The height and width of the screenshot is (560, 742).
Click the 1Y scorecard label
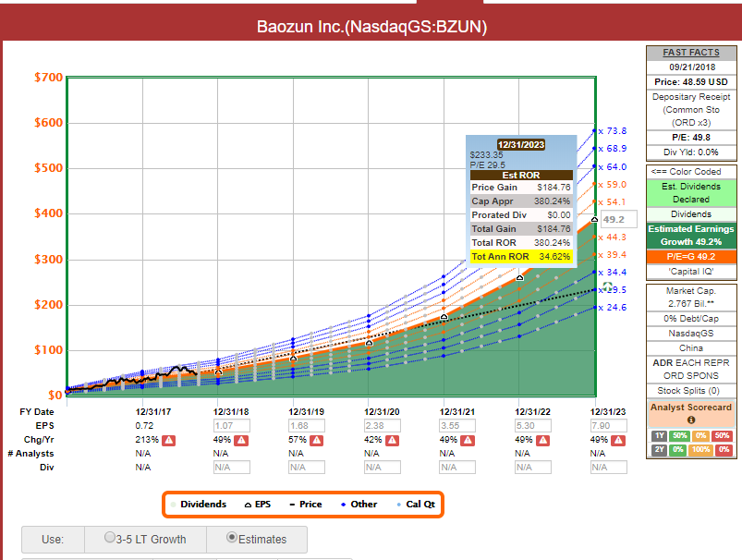659,435
